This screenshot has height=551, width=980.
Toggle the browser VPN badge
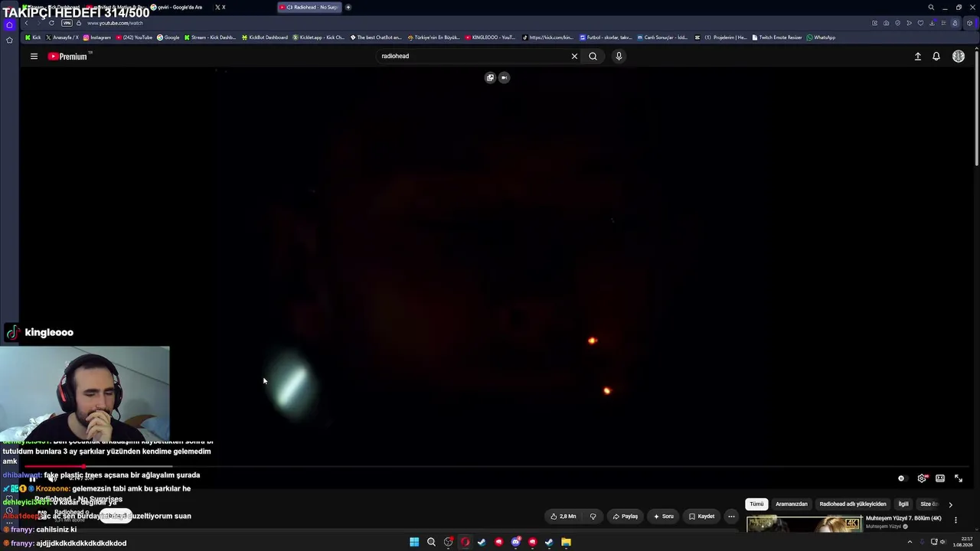coord(67,23)
